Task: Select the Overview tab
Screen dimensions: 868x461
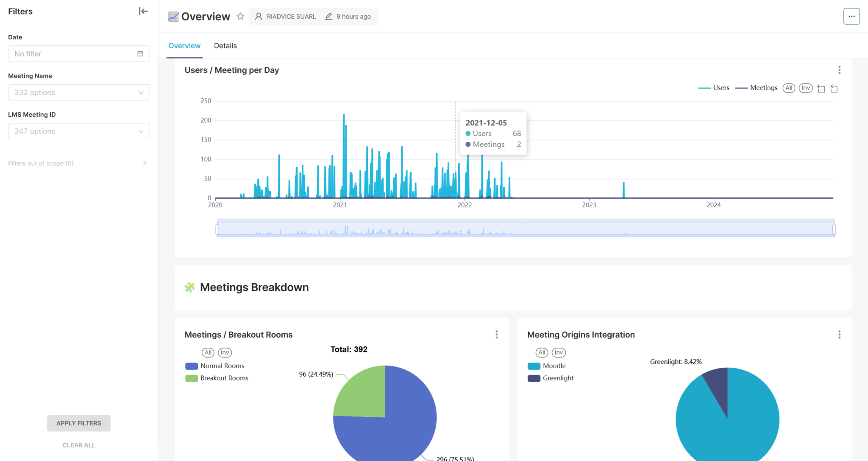Action: click(x=184, y=46)
